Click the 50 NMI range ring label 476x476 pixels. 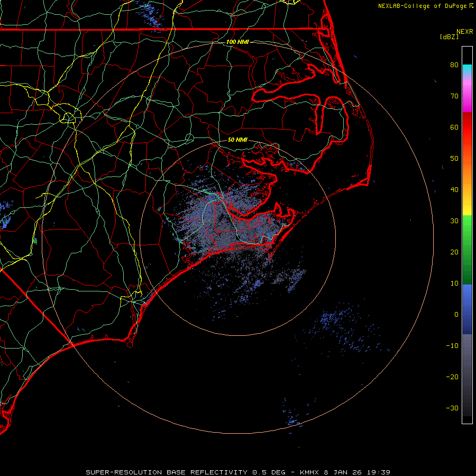click(x=237, y=140)
